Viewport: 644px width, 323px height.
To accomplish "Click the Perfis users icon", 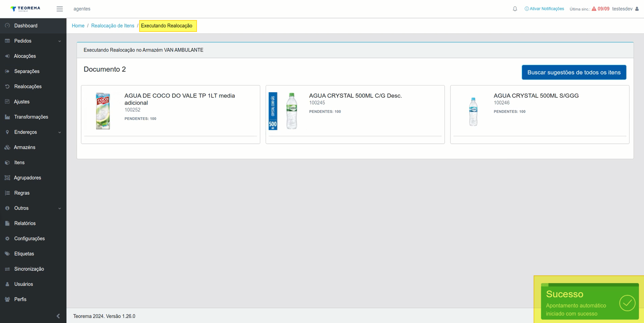I will tap(7, 299).
